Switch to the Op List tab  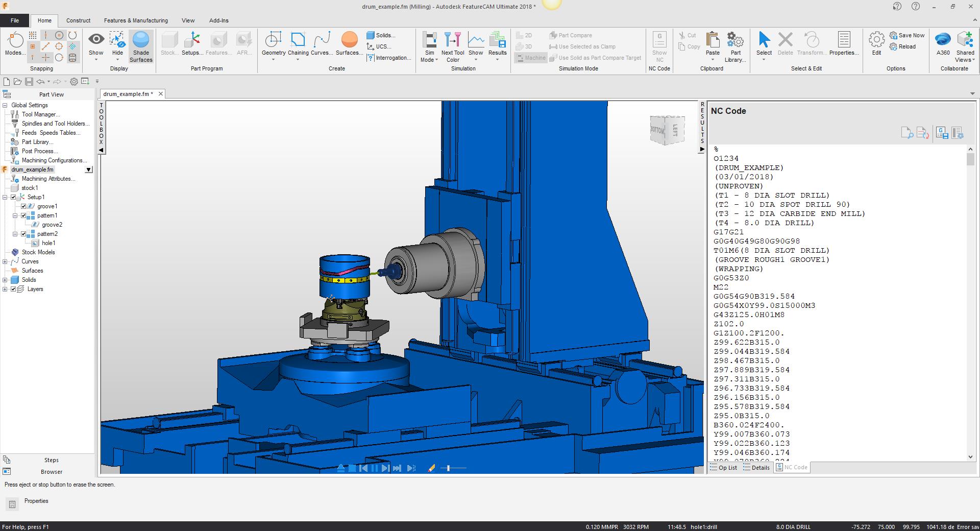(723, 468)
